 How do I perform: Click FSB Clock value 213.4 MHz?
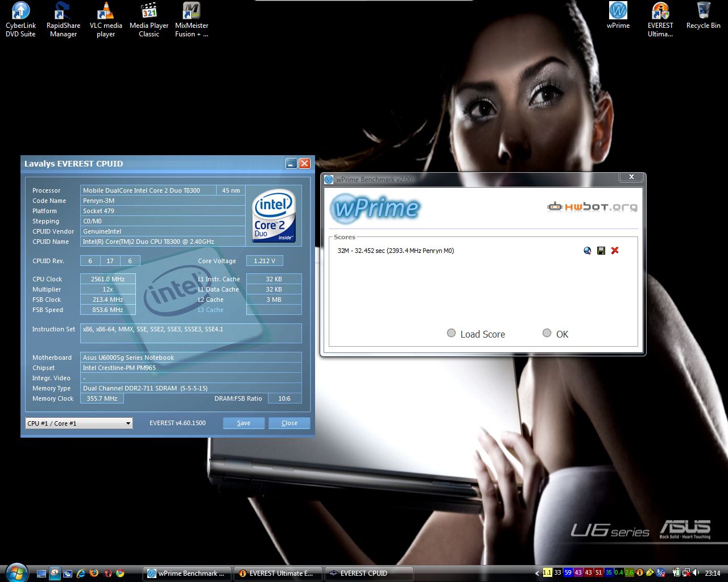[107, 300]
